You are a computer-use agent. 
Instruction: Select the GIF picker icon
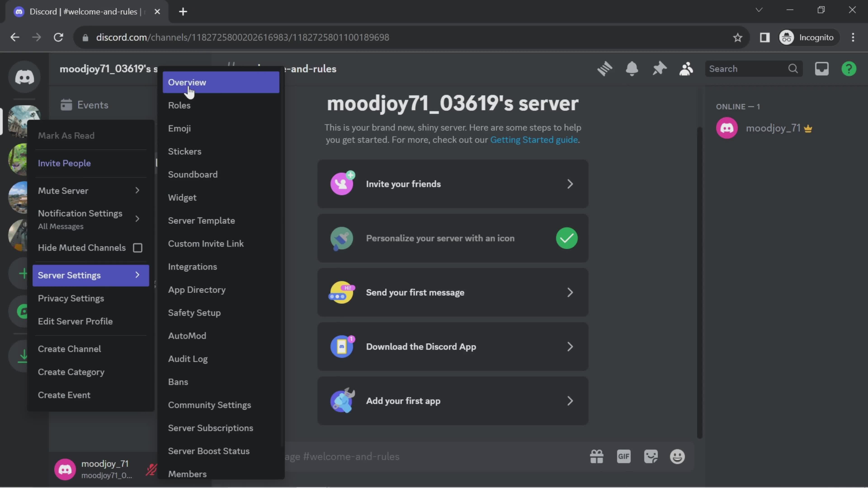click(624, 456)
